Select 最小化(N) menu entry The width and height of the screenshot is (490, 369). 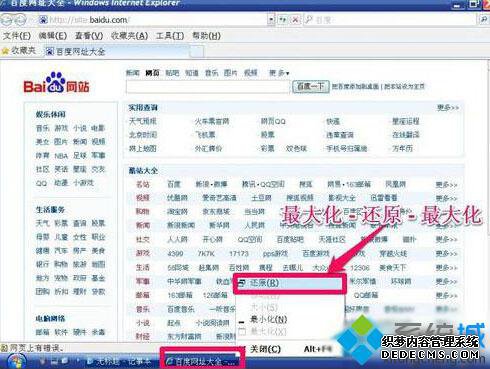tap(268, 319)
